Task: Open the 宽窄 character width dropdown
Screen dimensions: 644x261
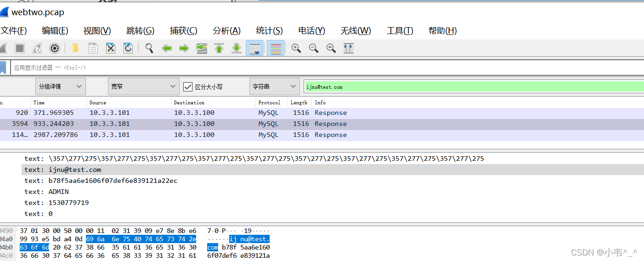Action: [x=144, y=86]
